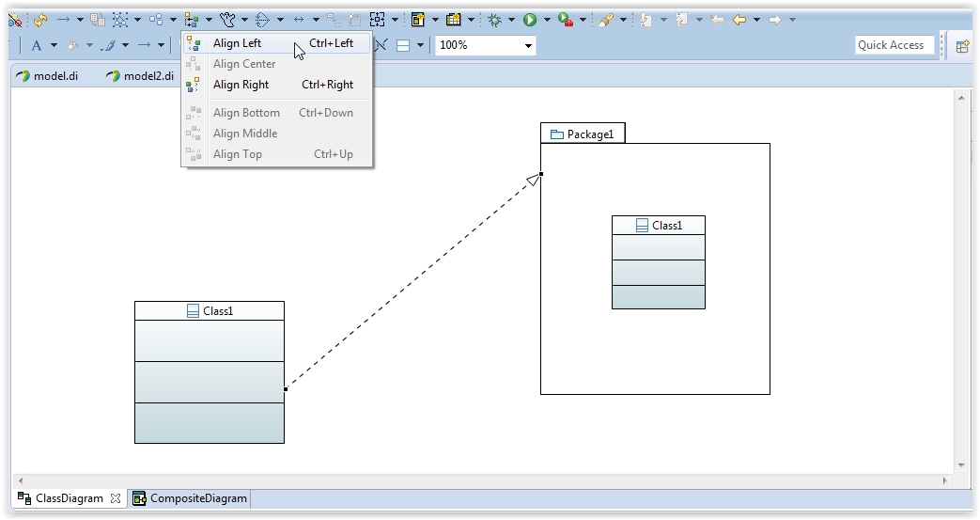980x520 pixels.
Task: Choose Align Bottom from the menu
Action: click(x=277, y=113)
